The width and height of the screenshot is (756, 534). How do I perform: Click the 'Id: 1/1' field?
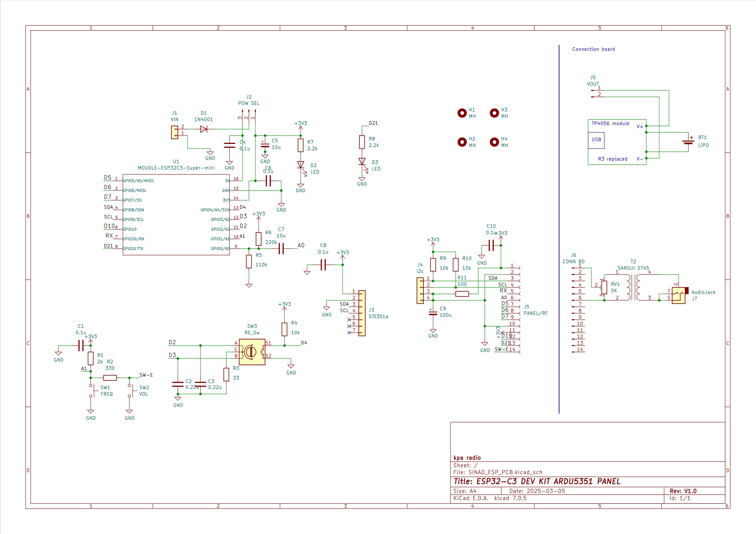(x=680, y=498)
